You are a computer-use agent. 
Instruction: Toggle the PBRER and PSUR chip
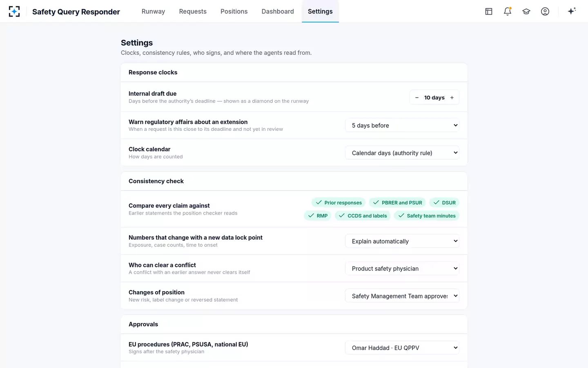398,203
